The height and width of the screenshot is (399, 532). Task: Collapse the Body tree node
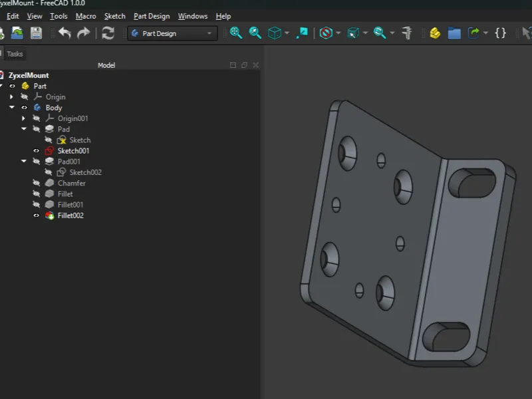pyautogui.click(x=11, y=107)
